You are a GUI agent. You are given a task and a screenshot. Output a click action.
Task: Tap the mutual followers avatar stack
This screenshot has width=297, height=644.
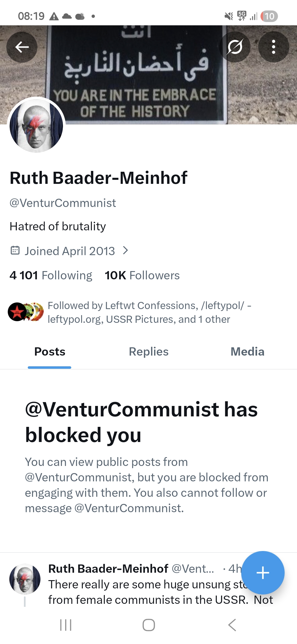26,312
